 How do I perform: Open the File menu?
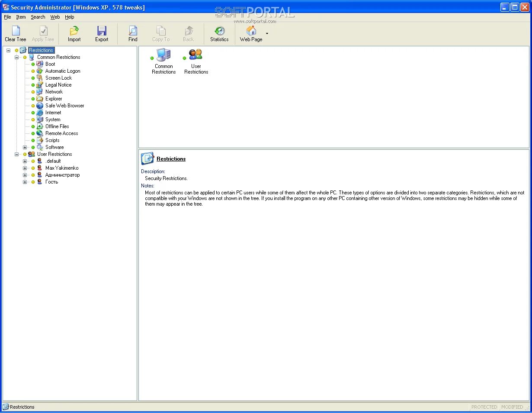tap(7, 17)
